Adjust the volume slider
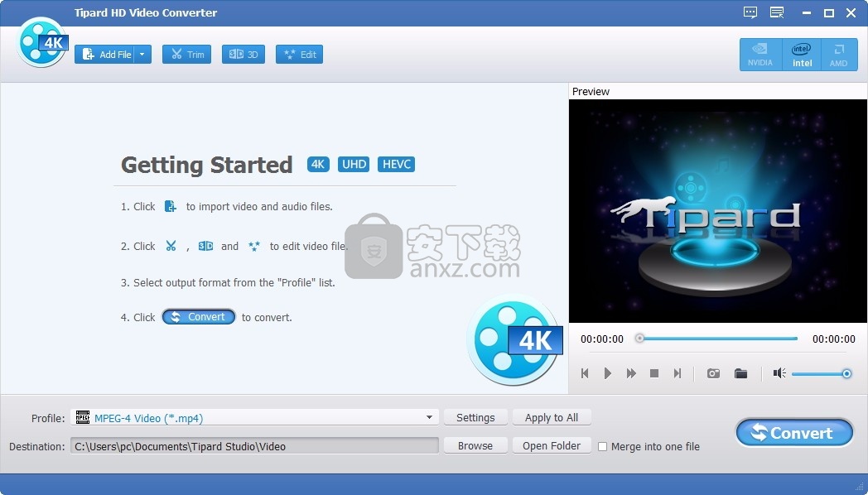The height and width of the screenshot is (495, 868). 822,374
